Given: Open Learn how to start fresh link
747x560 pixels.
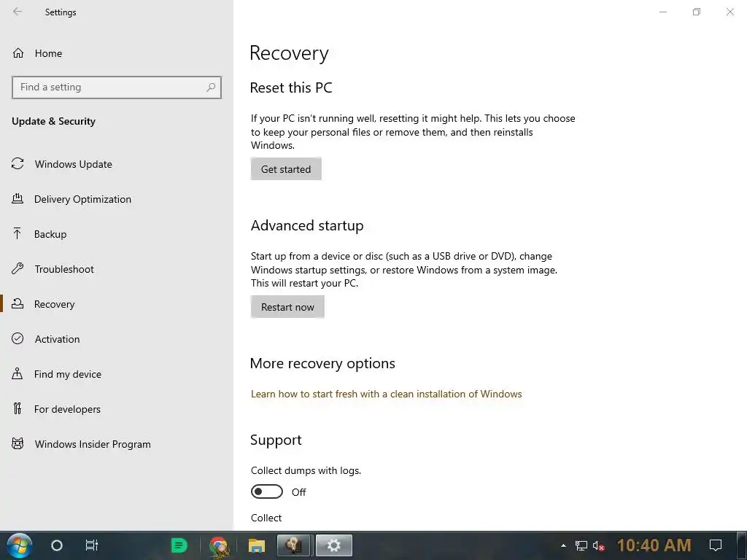Looking at the screenshot, I should [x=387, y=394].
